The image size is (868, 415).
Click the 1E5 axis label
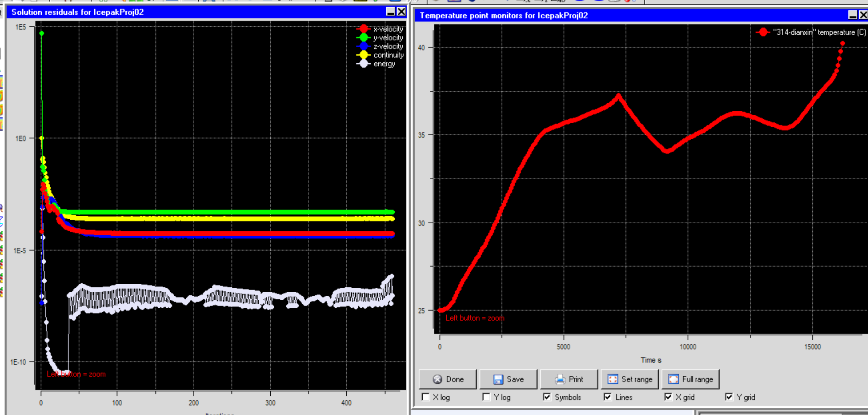(x=21, y=27)
